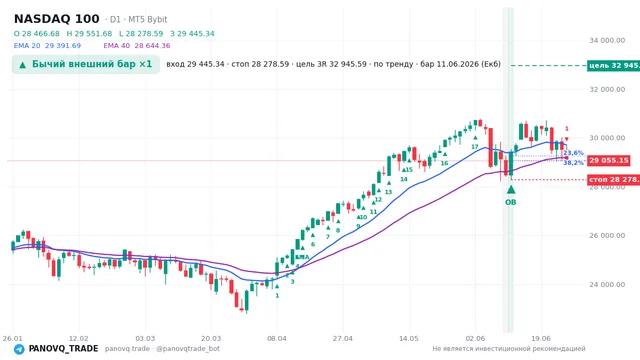Click the 32 000.00 price axis label
The width and height of the screenshot is (640, 360).
pos(607,89)
